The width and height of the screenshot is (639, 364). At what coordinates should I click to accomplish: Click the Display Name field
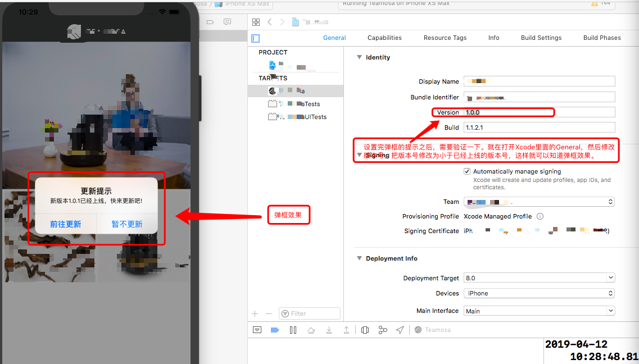[539, 81]
